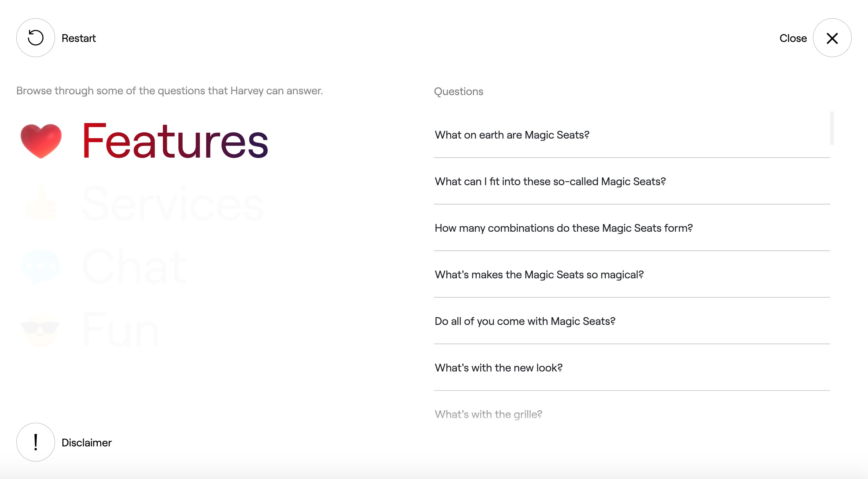The height and width of the screenshot is (479, 868).
Task: Switch to the Fun category
Action: (x=121, y=329)
